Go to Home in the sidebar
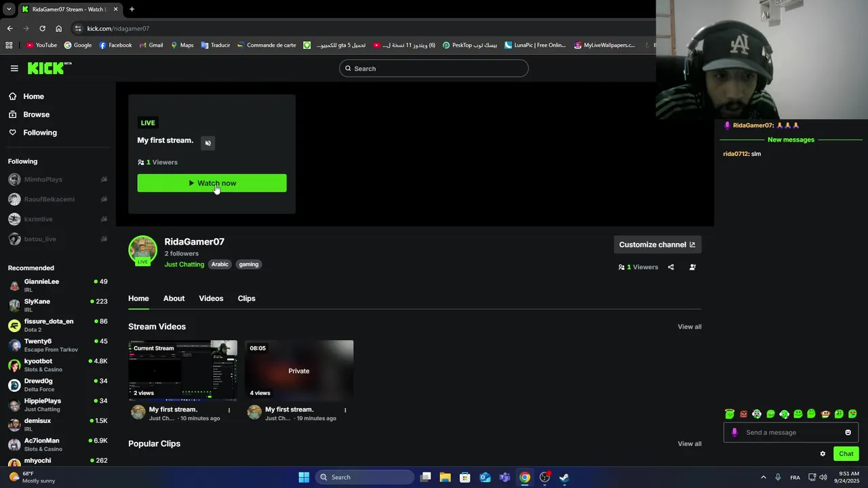 33,96
